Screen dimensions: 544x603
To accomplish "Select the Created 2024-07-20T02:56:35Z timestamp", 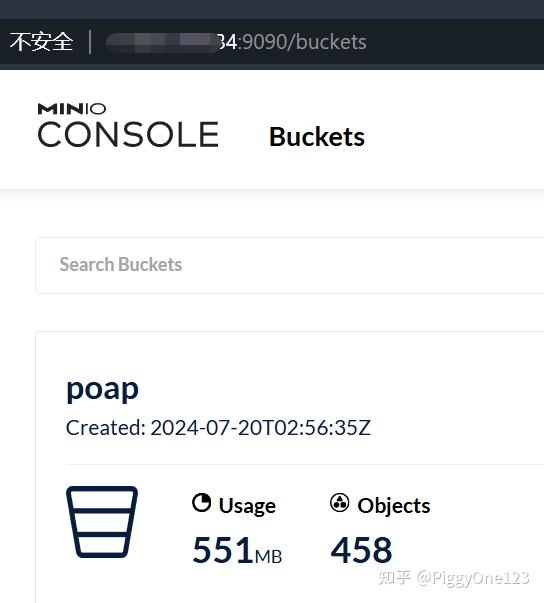I will point(218,428).
